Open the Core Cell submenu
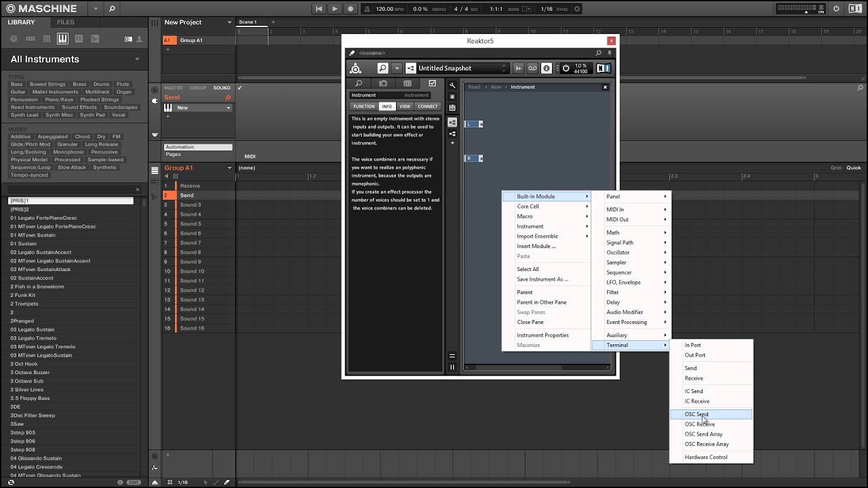 546,207
